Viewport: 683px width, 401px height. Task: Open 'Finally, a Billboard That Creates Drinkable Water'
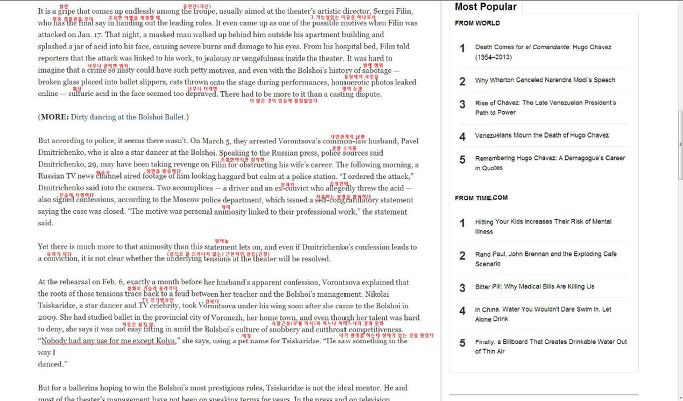[551, 346]
